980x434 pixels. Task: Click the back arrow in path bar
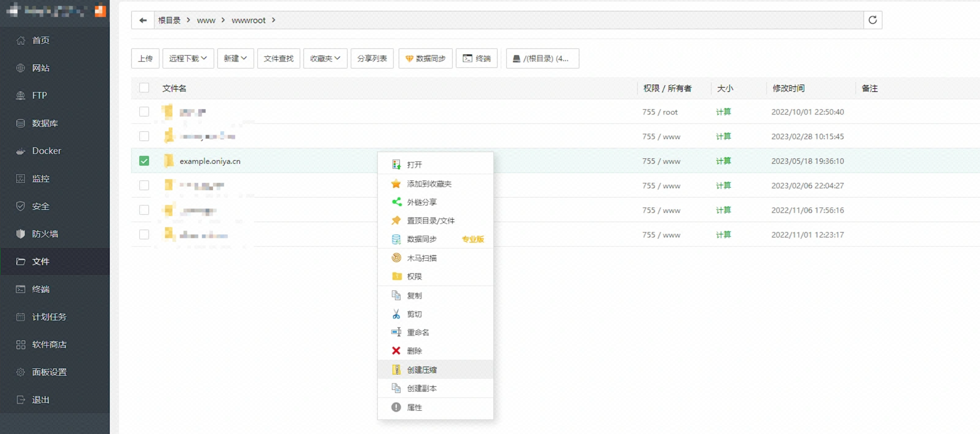pos(143,20)
